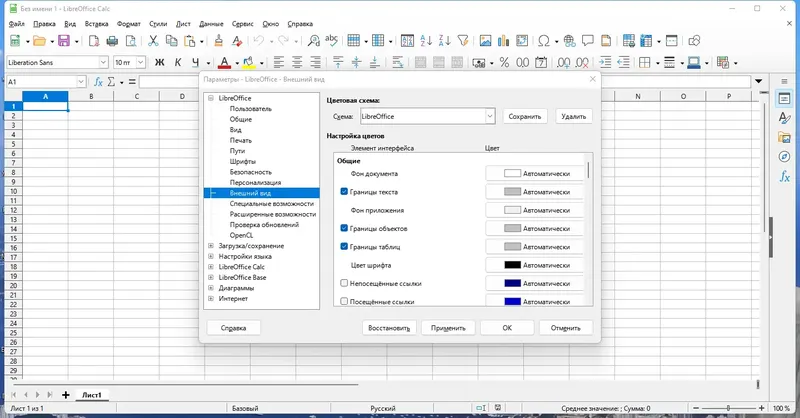
Task: Open the sidebar Navigator compass icon
Action: [784, 157]
